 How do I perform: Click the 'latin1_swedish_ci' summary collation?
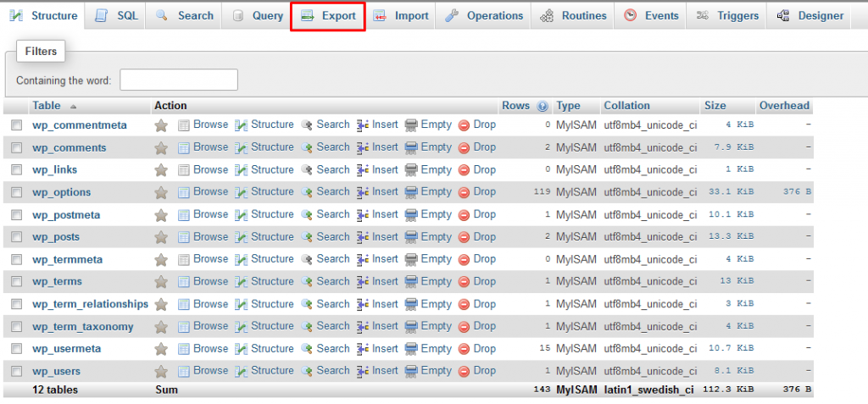tap(648, 390)
